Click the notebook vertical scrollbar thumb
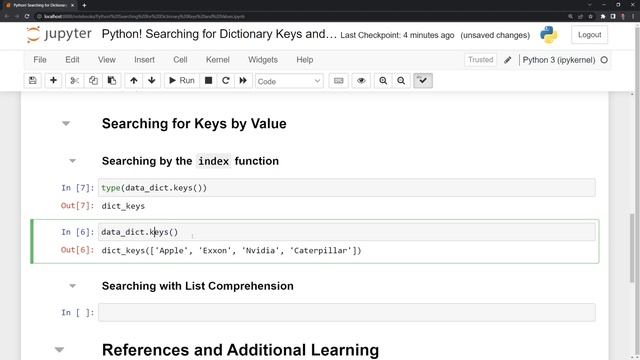 coord(632,248)
